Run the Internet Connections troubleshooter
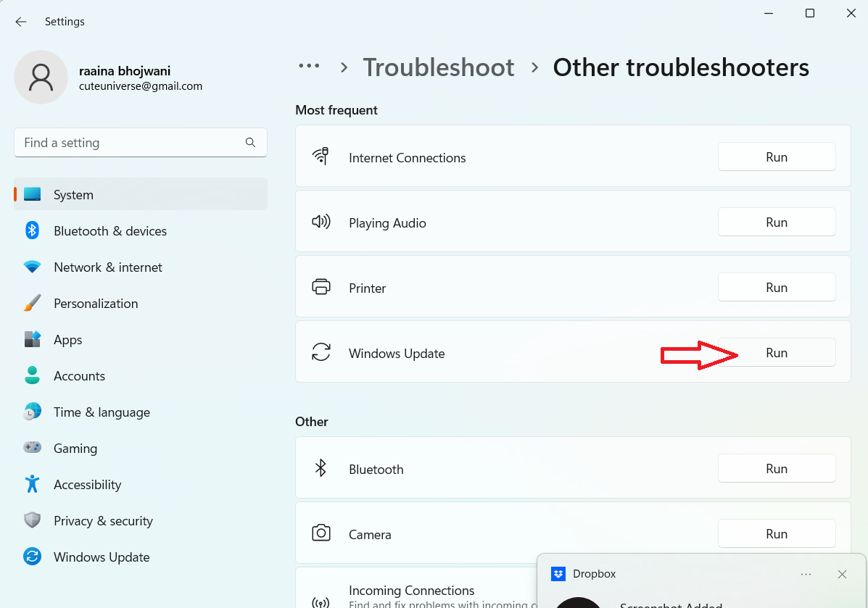The height and width of the screenshot is (608, 868). 777,157
